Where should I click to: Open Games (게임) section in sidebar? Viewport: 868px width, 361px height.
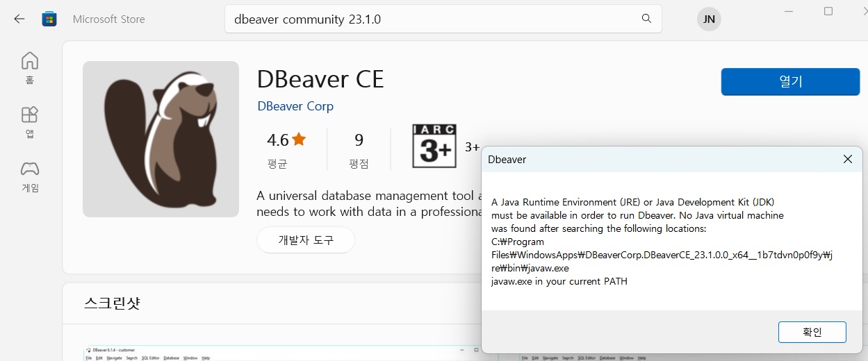29,177
